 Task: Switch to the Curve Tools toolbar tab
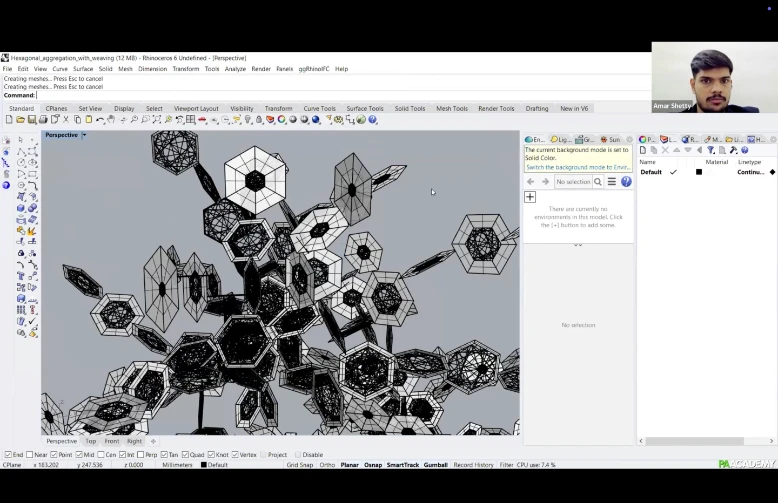tap(319, 108)
